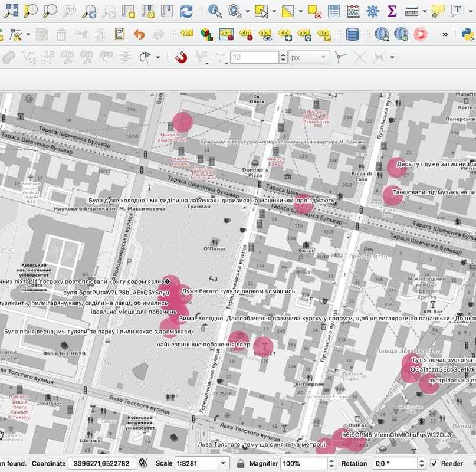Open Statistical Summary sigma icon
Screen dimensions: 476x472
392,11
